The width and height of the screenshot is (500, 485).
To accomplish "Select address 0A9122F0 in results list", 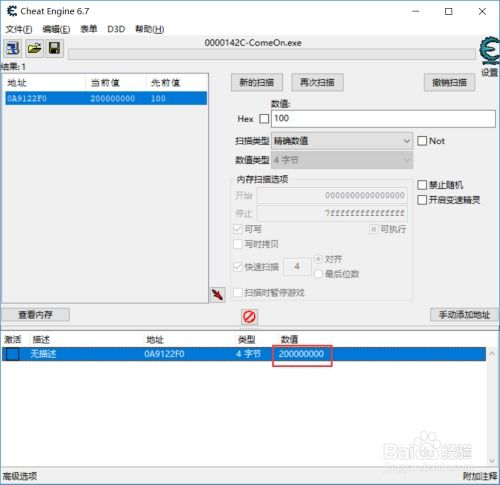I will coord(106,98).
